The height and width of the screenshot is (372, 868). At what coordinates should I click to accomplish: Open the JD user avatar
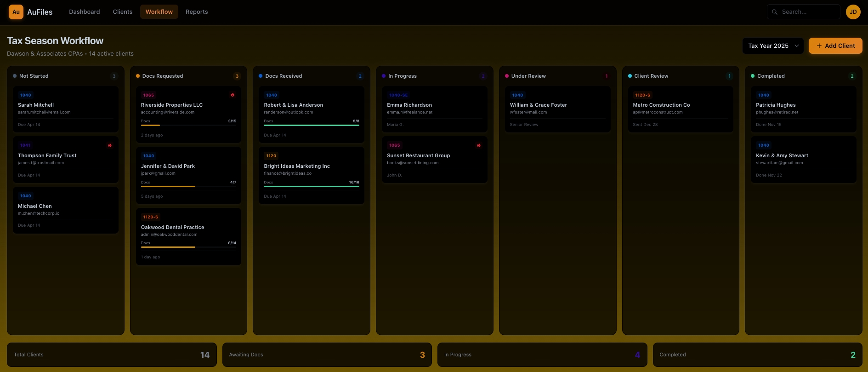click(853, 12)
